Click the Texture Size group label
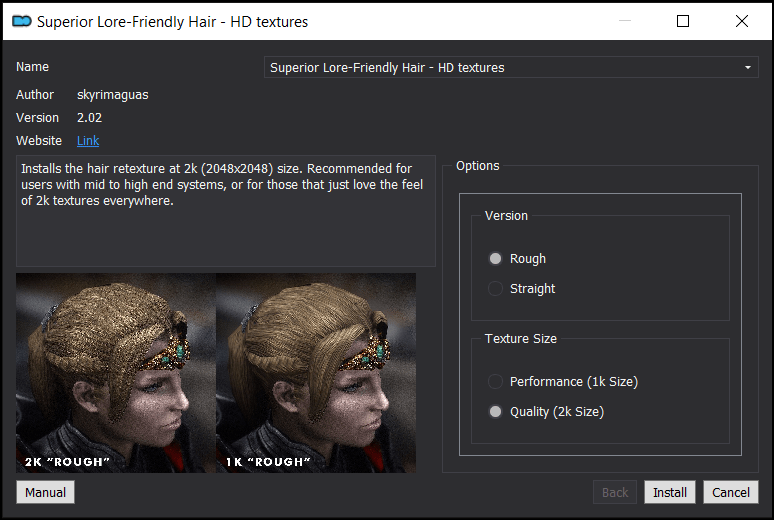 tap(521, 339)
